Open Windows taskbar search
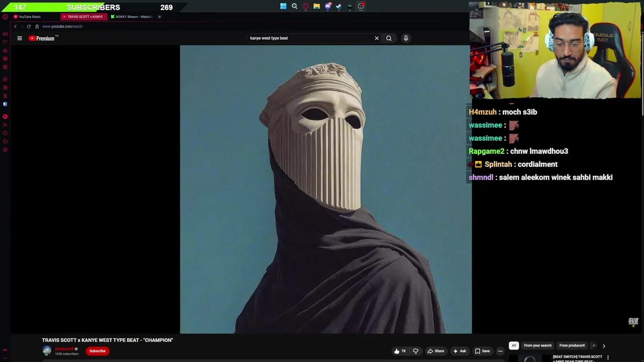This screenshot has height=362, width=644. tap(294, 6)
